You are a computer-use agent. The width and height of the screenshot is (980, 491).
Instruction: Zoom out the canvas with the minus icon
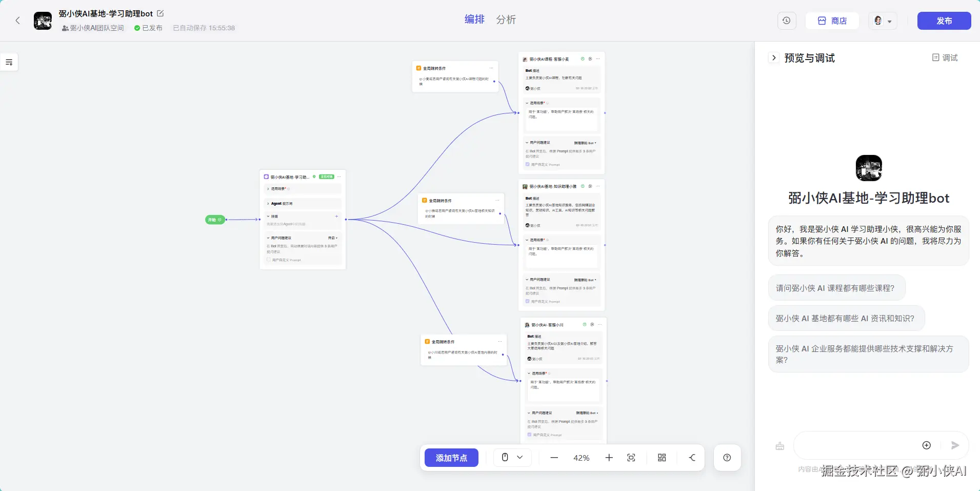click(x=554, y=458)
